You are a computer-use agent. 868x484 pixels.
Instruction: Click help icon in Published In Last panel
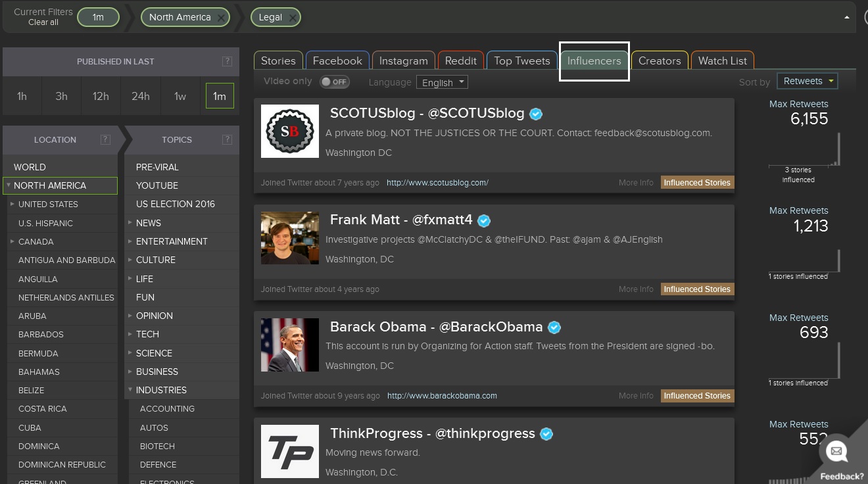click(x=227, y=61)
